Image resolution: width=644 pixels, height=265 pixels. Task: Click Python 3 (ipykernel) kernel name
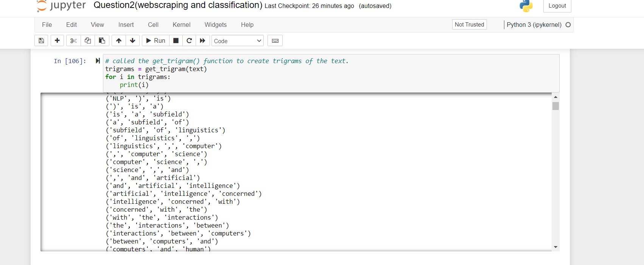[534, 25]
